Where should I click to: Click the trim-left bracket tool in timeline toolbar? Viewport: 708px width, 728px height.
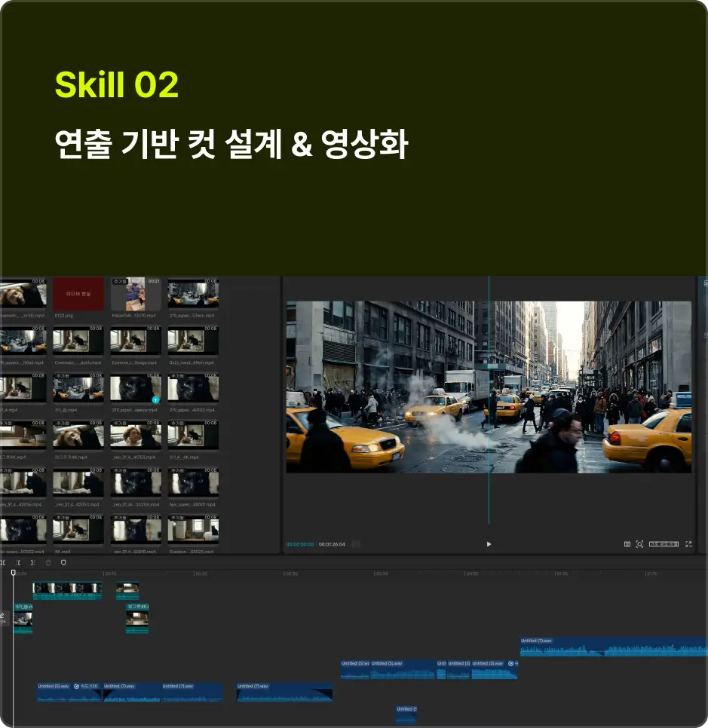(x=18, y=563)
